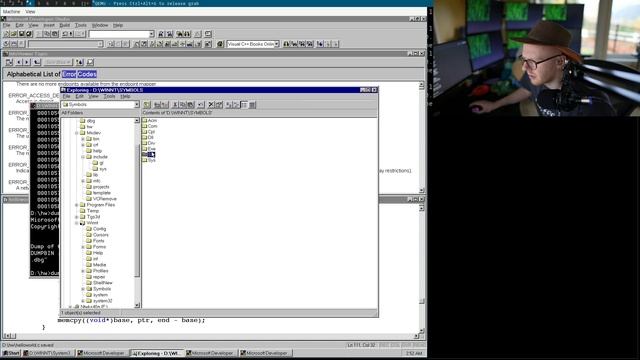Click the Undo icon in the Exploring toolbar
640x360 pixels.
coord(201,104)
